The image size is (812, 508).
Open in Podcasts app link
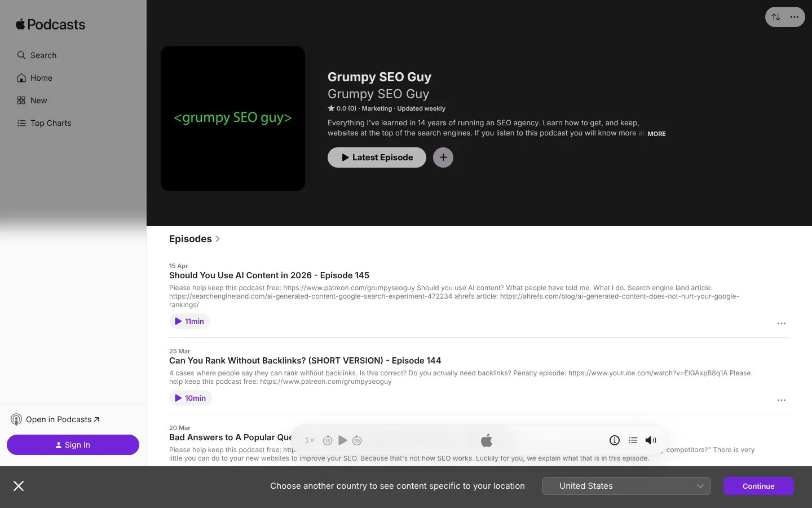55,419
